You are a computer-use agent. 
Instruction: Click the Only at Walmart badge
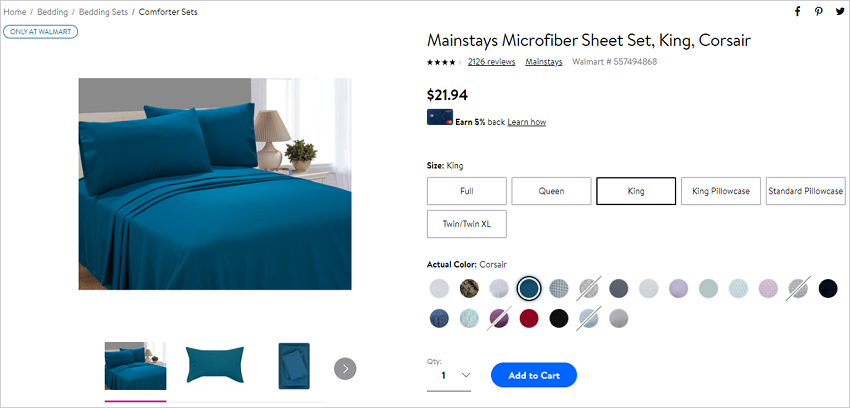click(x=41, y=32)
